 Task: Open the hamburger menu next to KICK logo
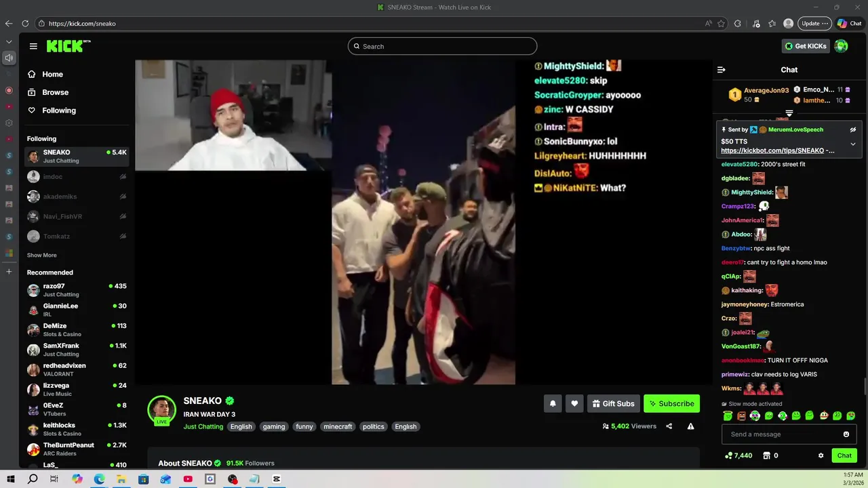tap(33, 46)
